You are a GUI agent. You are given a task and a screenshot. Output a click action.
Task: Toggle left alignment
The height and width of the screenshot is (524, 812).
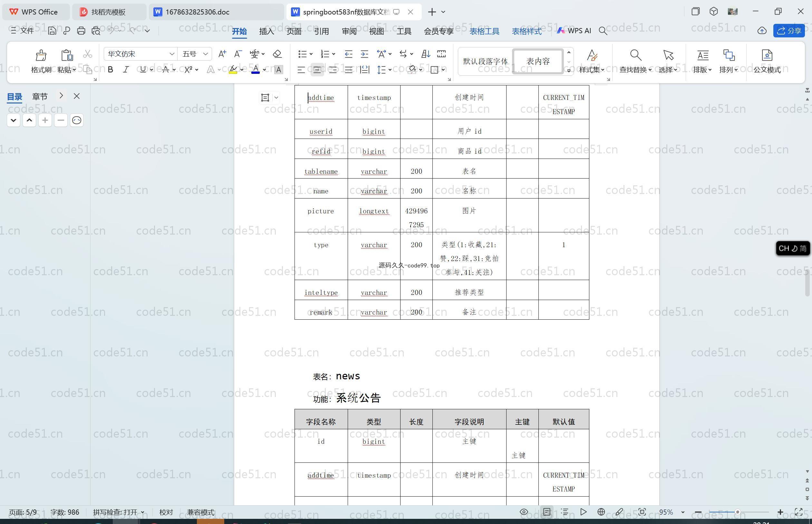pos(301,70)
